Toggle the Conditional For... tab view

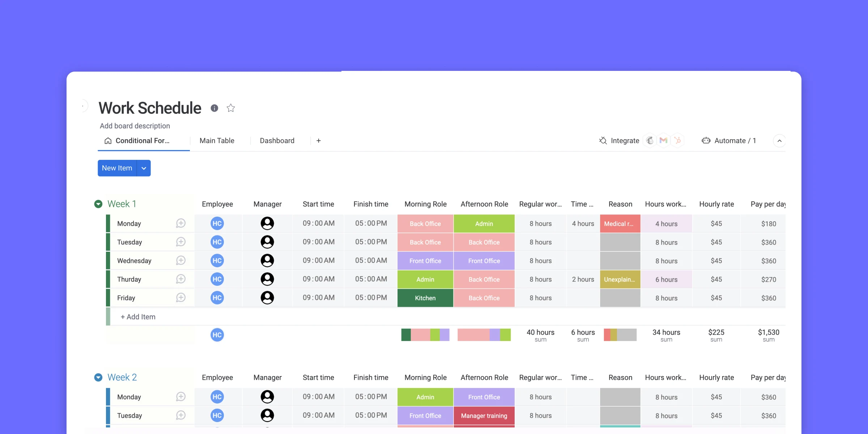point(142,141)
